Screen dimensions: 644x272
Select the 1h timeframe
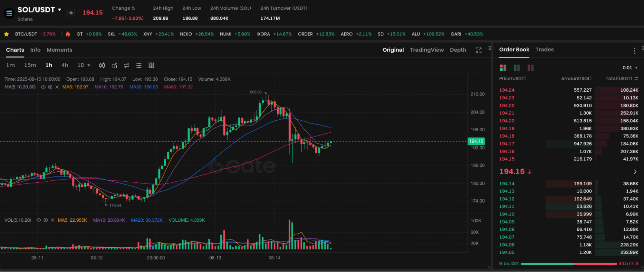49,65
